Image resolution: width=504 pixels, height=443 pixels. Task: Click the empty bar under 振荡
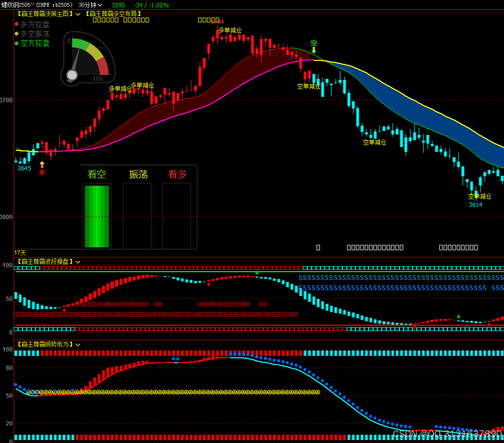pos(137,216)
